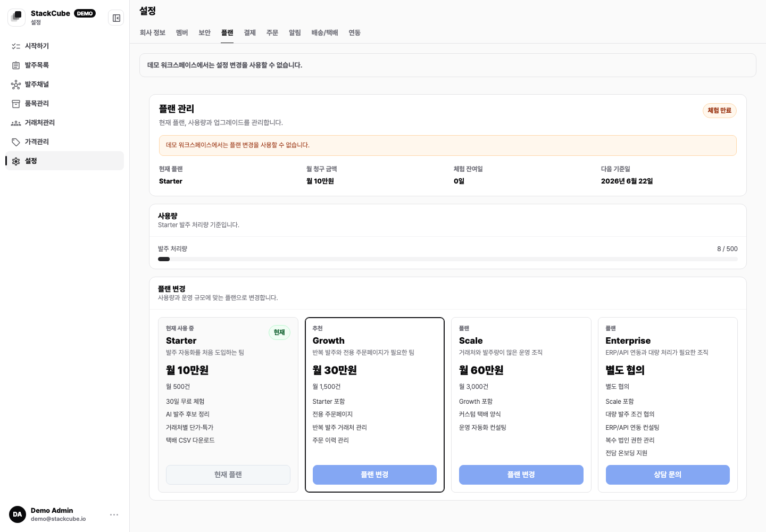
Task: Click the 월 청구 금액 value 월 10만원
Action: point(320,181)
